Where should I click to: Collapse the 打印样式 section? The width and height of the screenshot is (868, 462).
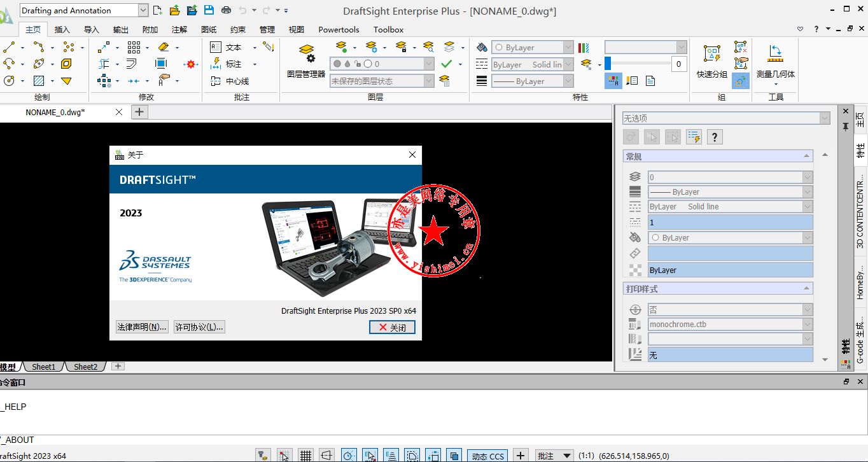(x=807, y=288)
